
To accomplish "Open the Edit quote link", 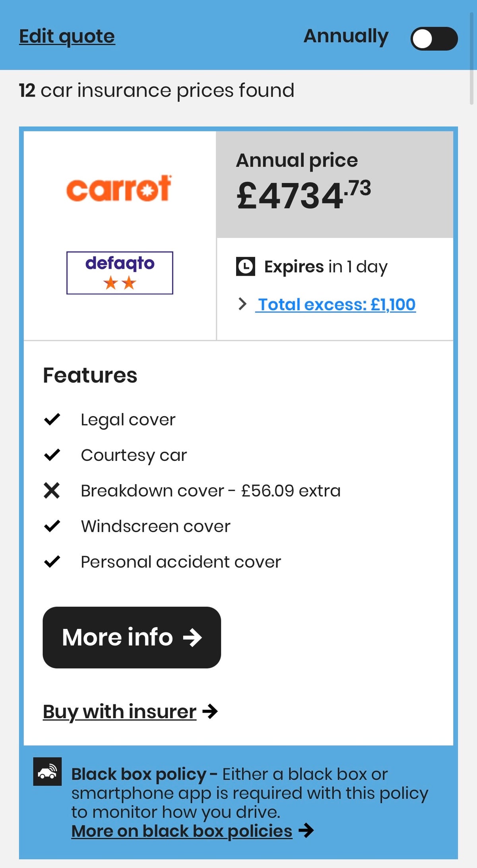I will tap(67, 37).
